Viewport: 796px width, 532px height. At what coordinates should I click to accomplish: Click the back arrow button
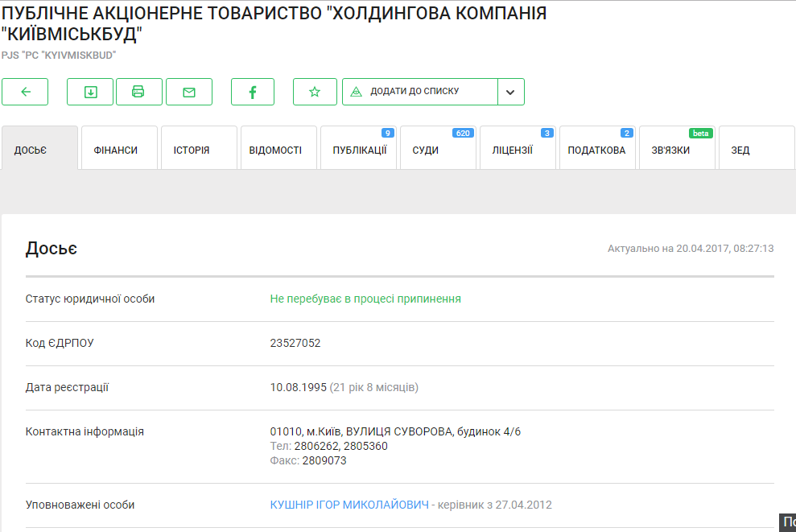[x=25, y=92]
